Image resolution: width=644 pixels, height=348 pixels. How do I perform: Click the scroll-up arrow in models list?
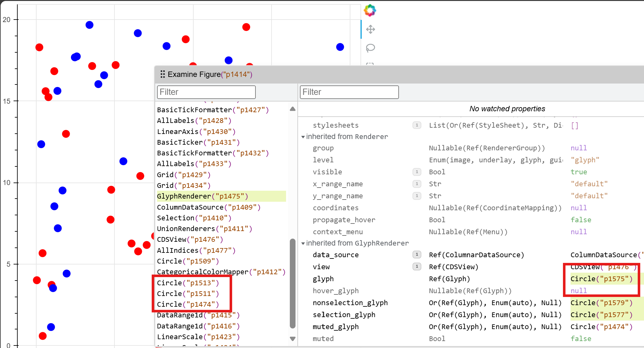click(292, 109)
